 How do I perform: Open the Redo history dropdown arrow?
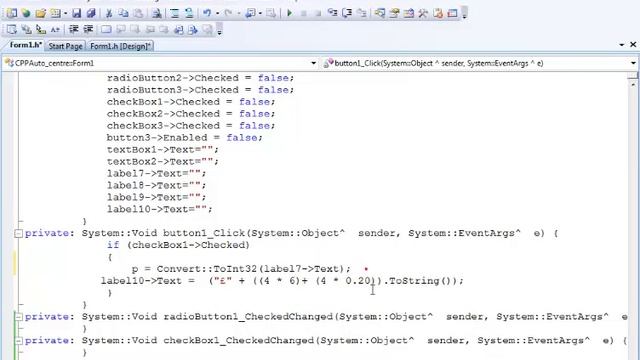238,14
